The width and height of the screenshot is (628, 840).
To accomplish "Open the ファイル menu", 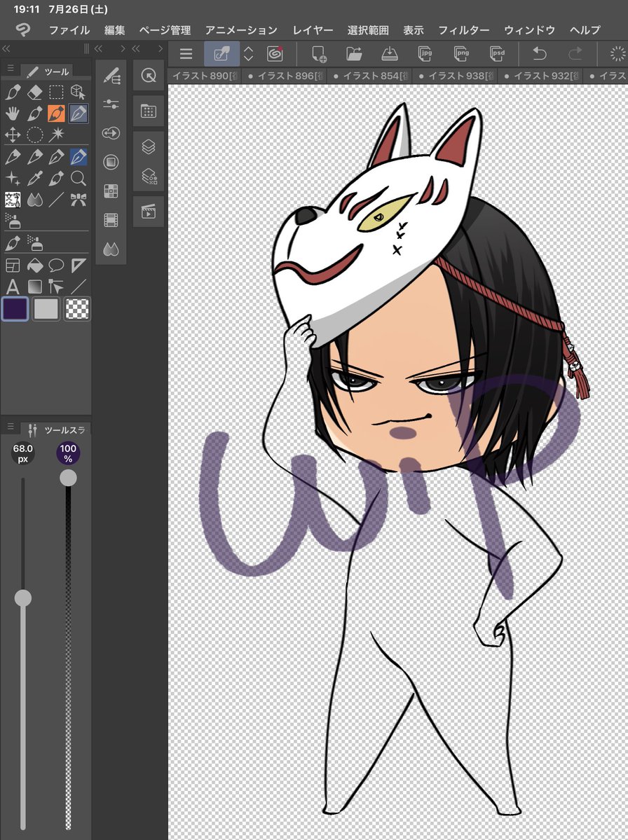I will pos(69,30).
